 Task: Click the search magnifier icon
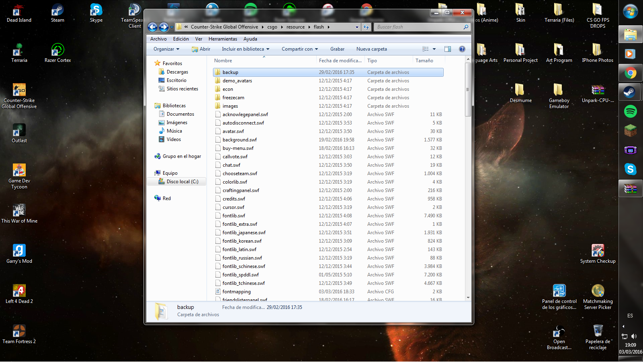tap(466, 27)
